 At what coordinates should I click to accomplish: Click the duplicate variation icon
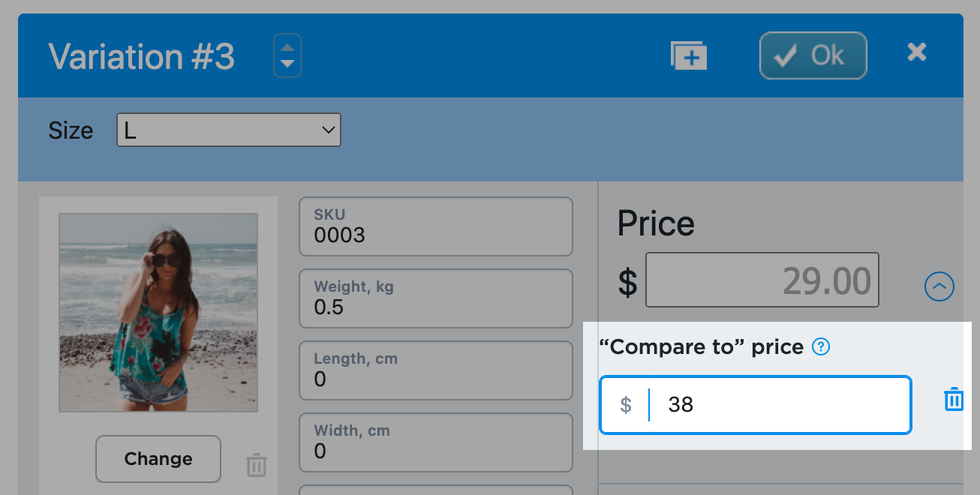click(687, 55)
